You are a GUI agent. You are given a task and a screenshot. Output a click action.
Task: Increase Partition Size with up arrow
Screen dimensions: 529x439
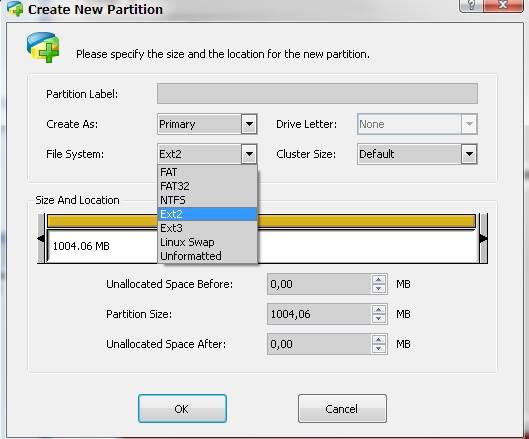point(379,310)
